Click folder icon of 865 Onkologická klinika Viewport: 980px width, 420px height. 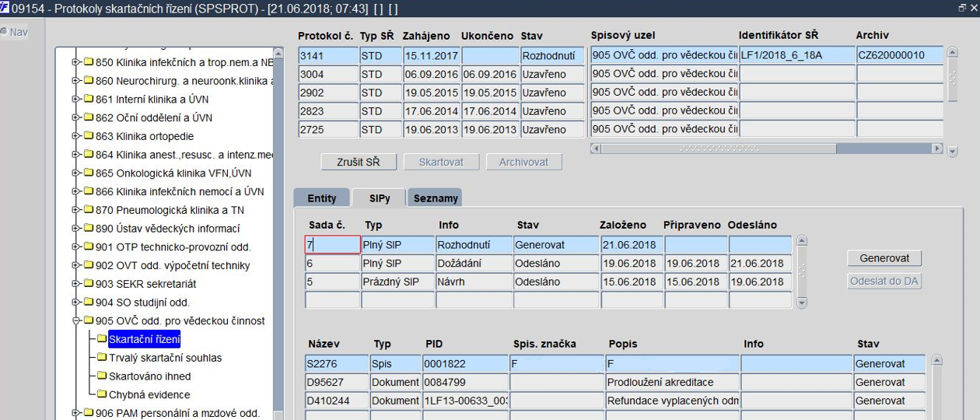[88, 173]
